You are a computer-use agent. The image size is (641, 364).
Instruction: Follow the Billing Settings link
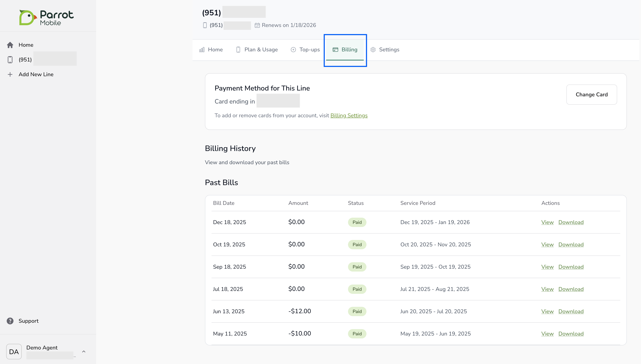349,116
